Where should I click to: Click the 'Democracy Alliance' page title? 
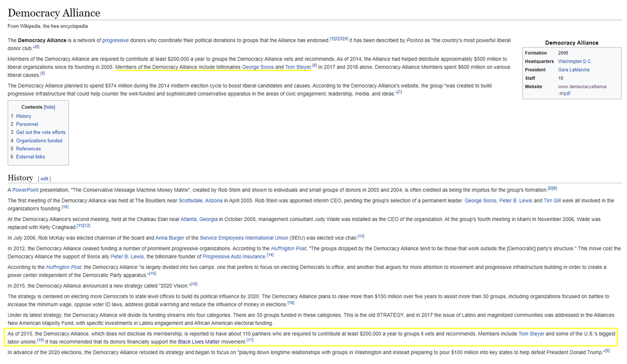pyautogui.click(x=54, y=13)
